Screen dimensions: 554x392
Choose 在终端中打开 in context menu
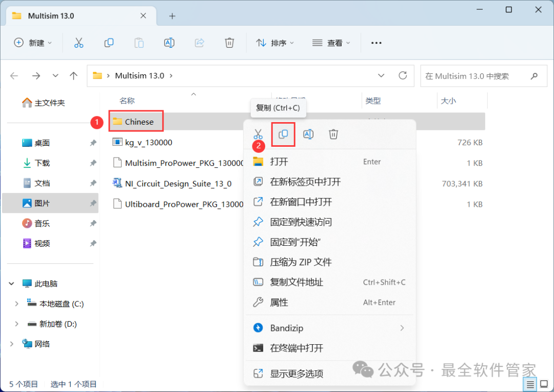pos(329,348)
